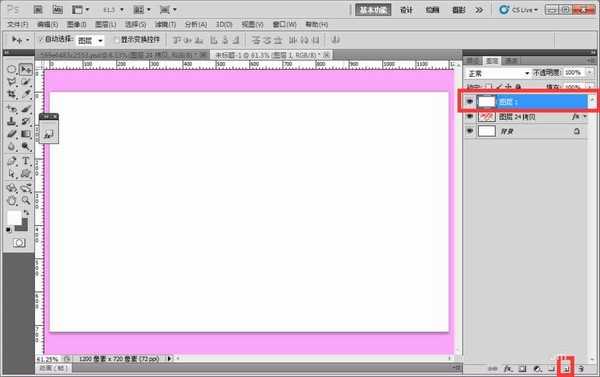Add a layer style with fx button

508,369
